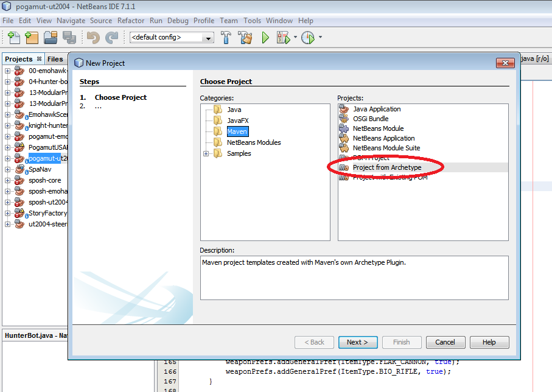The image size is (552, 392).
Task: Open the Source menu
Action: point(101,21)
